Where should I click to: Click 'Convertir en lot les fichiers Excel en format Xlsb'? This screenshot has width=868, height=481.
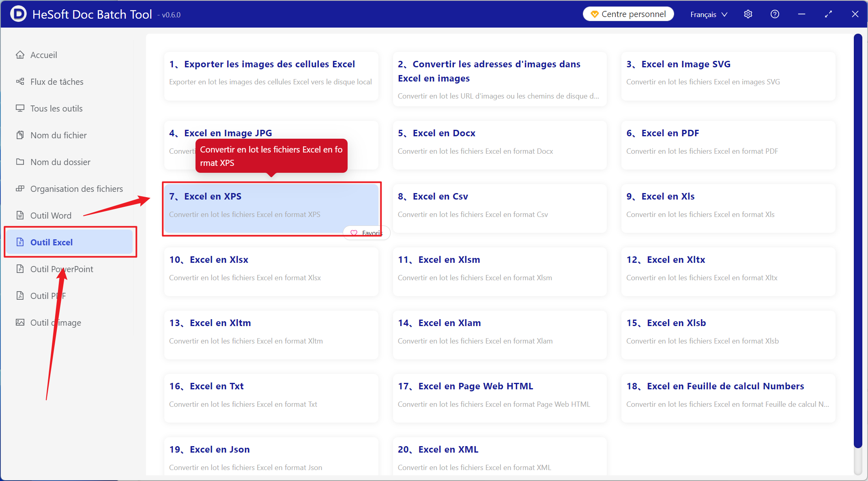[702, 341]
